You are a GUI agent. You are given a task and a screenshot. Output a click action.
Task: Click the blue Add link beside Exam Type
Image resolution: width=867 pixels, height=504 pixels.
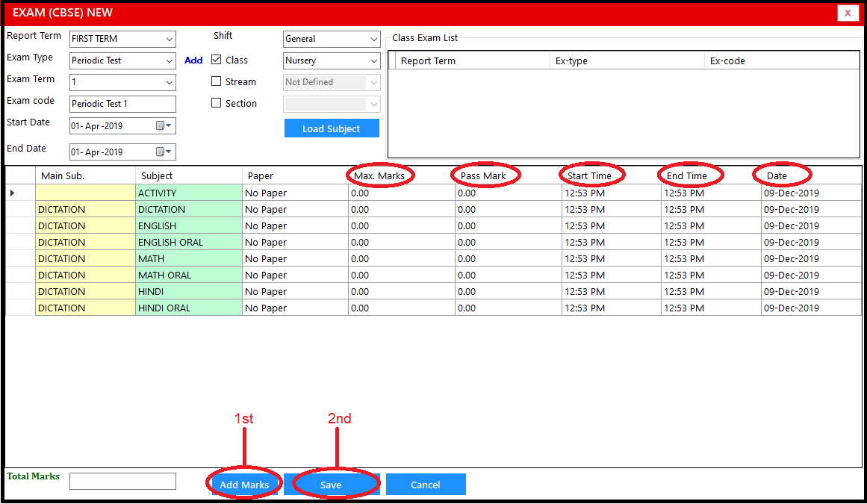click(x=193, y=60)
